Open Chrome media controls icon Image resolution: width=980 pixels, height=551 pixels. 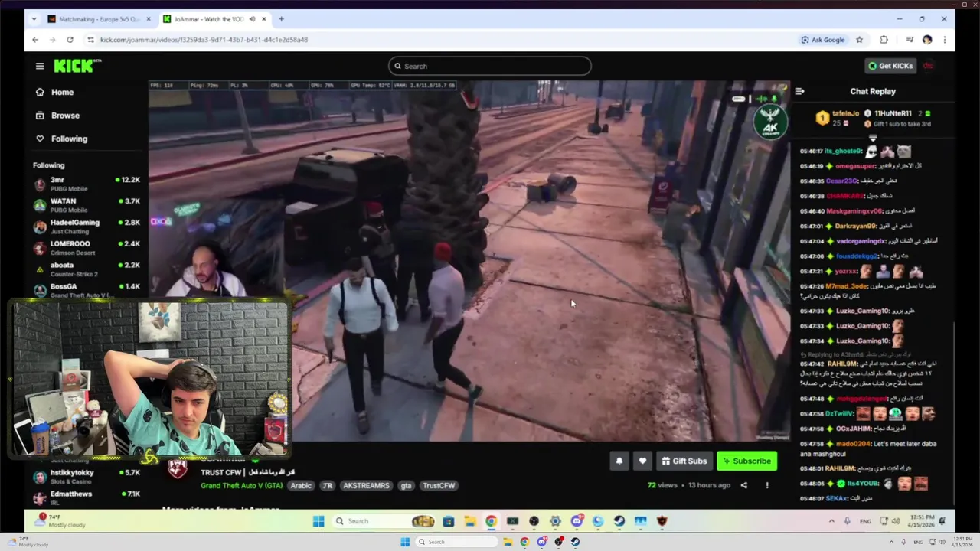(910, 39)
